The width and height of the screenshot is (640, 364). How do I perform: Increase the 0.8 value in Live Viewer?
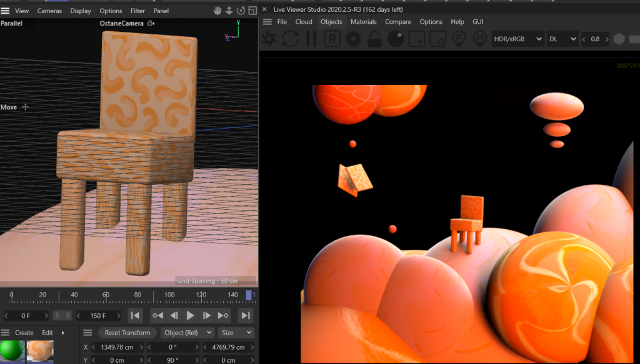tap(607, 39)
